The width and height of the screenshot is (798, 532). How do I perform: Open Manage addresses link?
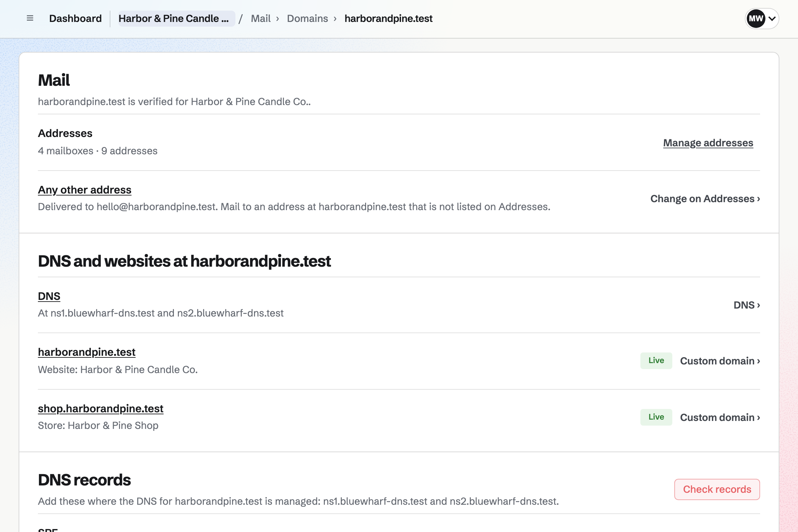[708, 143]
